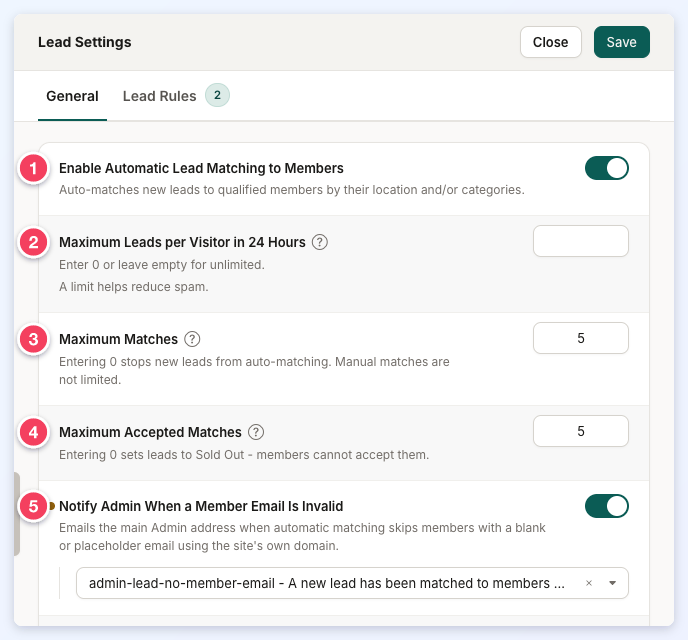Toggle Enable Automatic Lead Matching to Members
The height and width of the screenshot is (640, 688).
pyautogui.click(x=606, y=168)
